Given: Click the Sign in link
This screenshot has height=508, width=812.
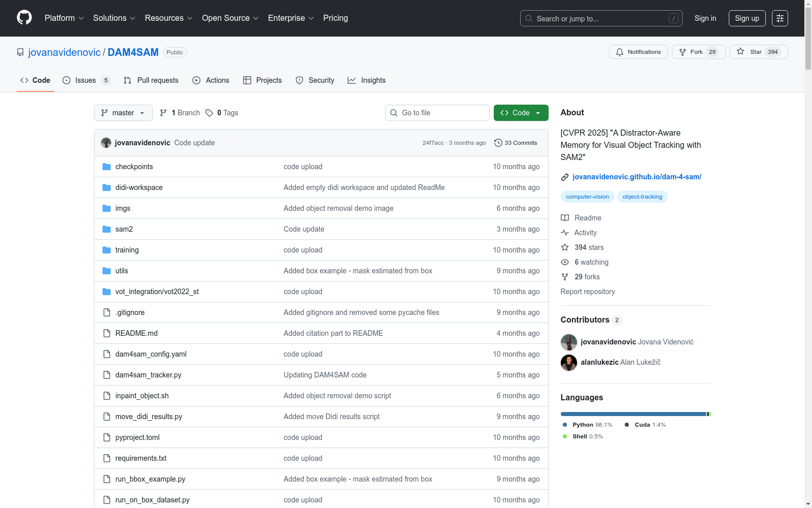Looking at the screenshot, I should tap(705, 18).
